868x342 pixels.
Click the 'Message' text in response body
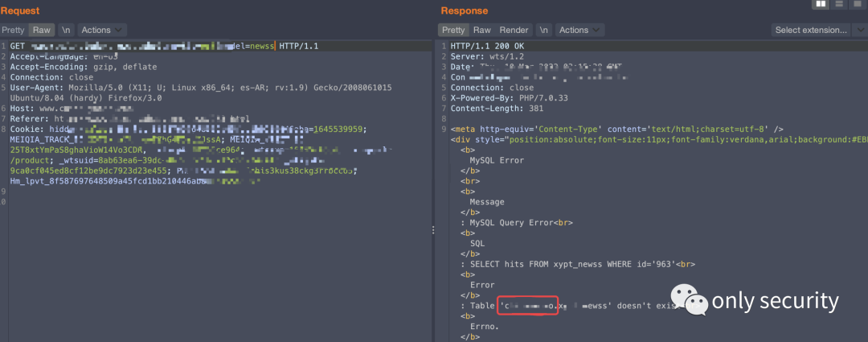coord(487,202)
